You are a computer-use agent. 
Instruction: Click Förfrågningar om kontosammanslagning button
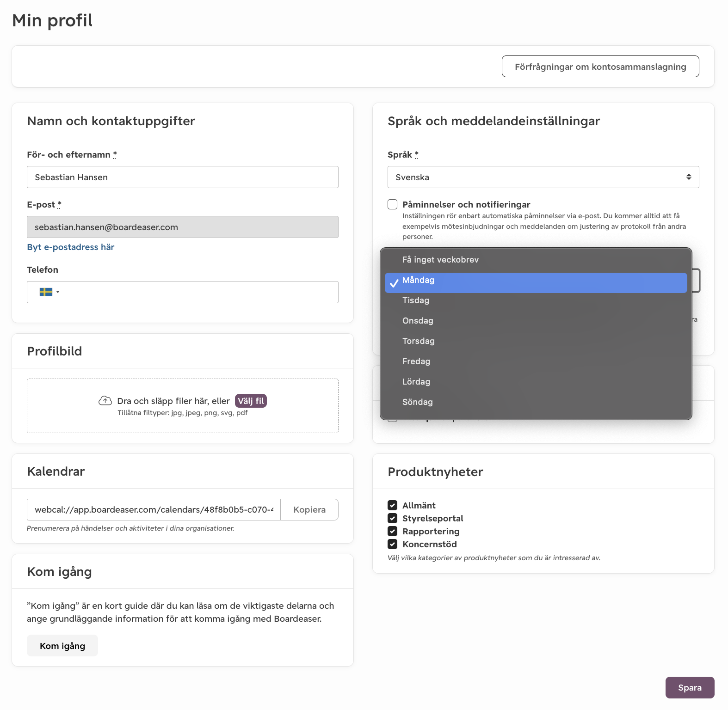[600, 67]
